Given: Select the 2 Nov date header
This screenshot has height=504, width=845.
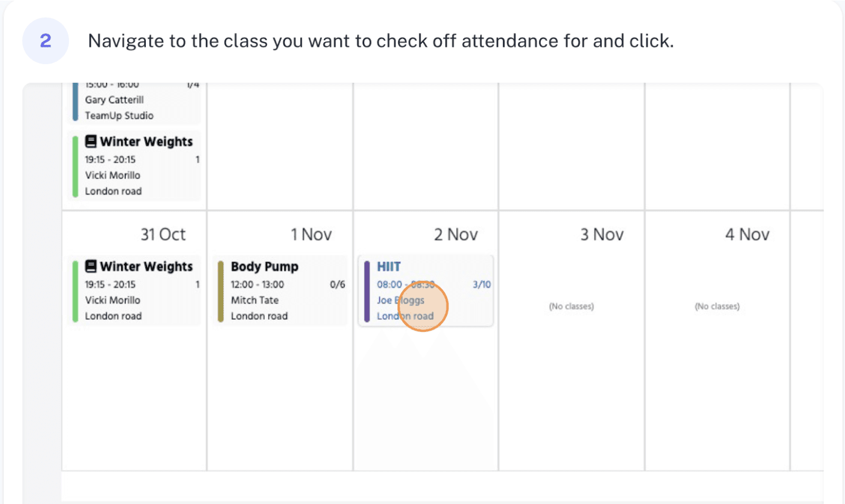Looking at the screenshot, I should (x=456, y=234).
